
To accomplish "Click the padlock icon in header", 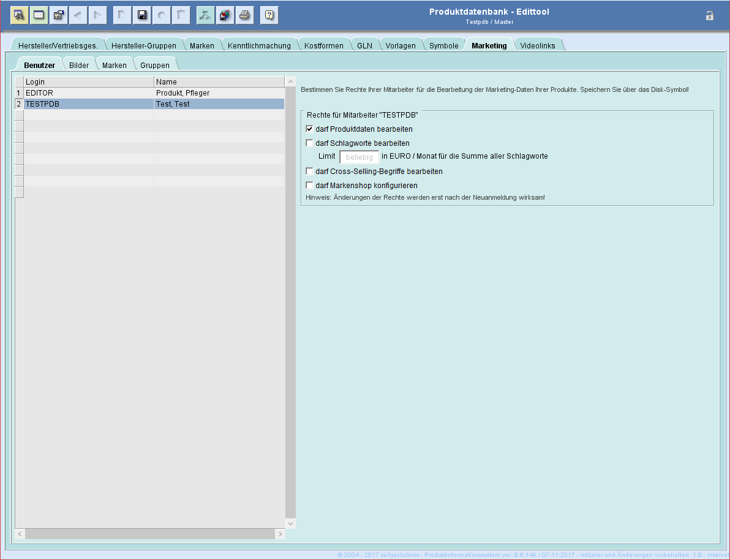I will 709,16.
